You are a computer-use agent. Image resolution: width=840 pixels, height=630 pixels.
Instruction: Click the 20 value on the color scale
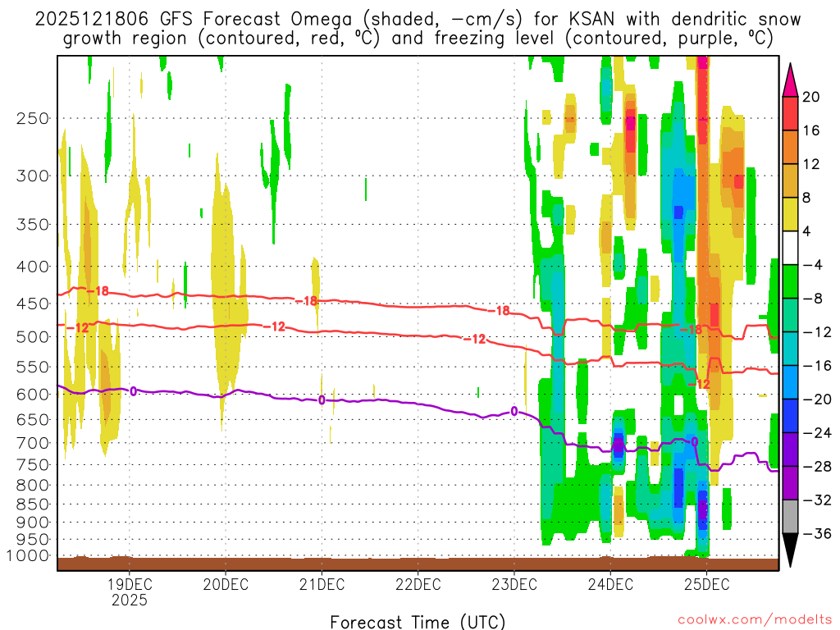pos(810,97)
